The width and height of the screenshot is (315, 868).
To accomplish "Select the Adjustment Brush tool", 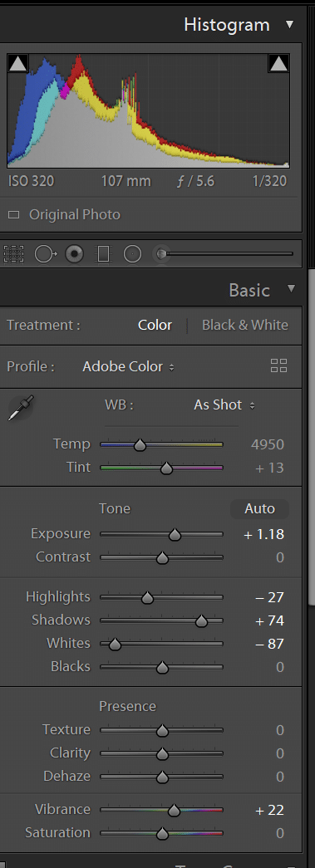I will coord(162,254).
